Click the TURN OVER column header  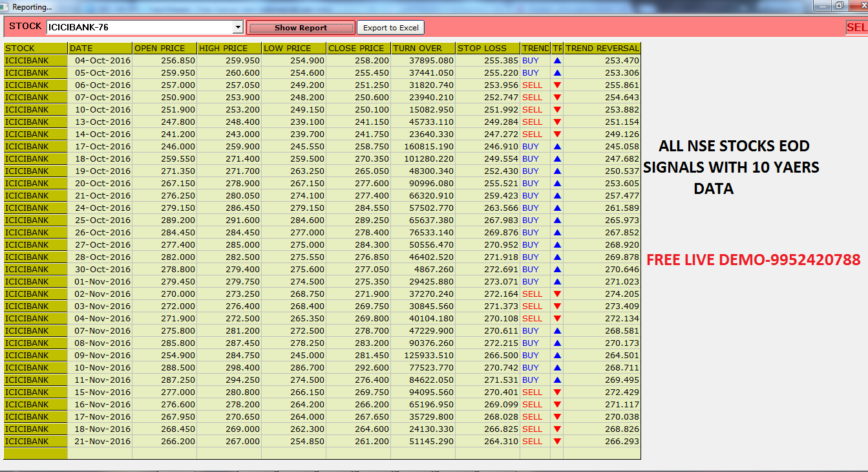tap(423, 48)
